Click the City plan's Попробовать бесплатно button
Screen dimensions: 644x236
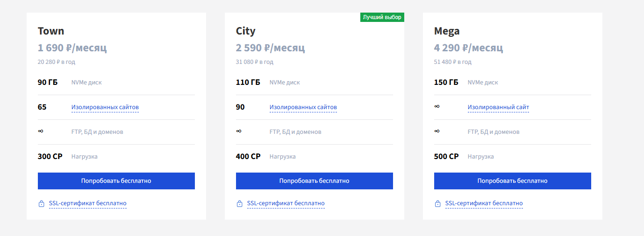tap(315, 181)
